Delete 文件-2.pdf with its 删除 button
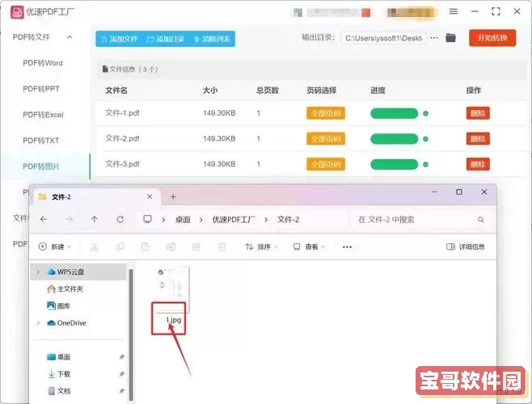 pyautogui.click(x=478, y=139)
